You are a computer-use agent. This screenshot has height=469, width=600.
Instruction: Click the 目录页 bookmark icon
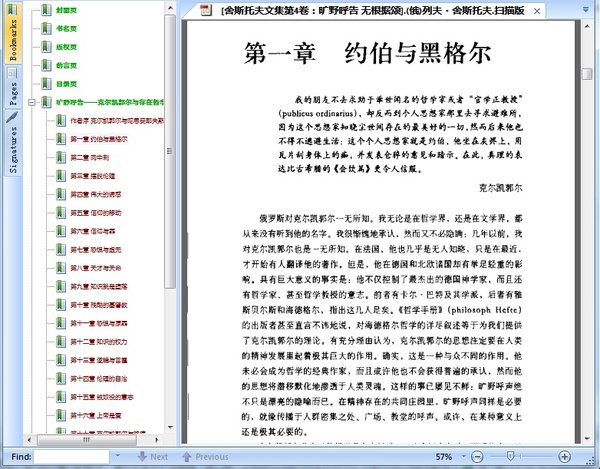coord(46,83)
